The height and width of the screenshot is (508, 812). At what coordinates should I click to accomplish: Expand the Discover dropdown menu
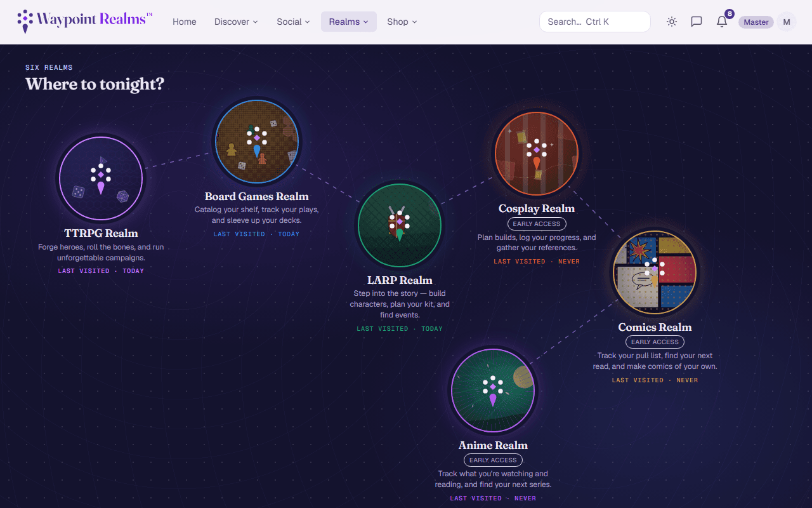pos(236,22)
